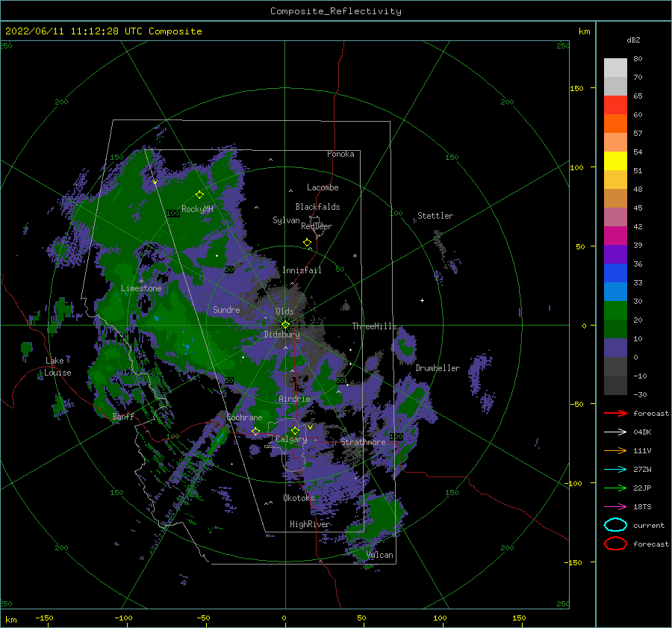The image size is (672, 628).
Task: Click the Didsbury city label
Action: coord(281,335)
